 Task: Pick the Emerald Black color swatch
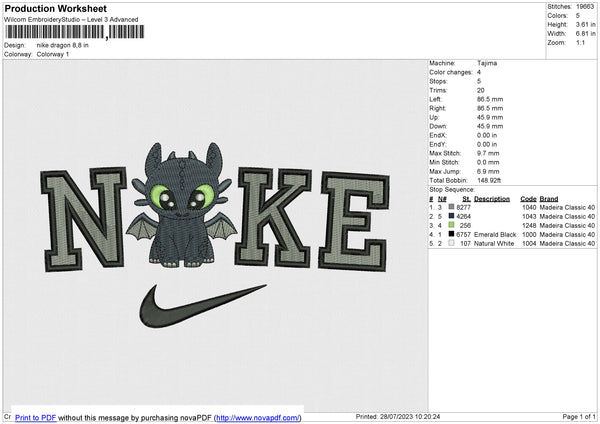tap(451, 234)
